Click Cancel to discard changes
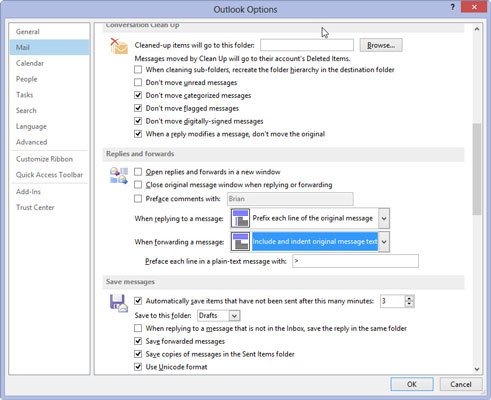The image size is (491, 400). coord(461,384)
